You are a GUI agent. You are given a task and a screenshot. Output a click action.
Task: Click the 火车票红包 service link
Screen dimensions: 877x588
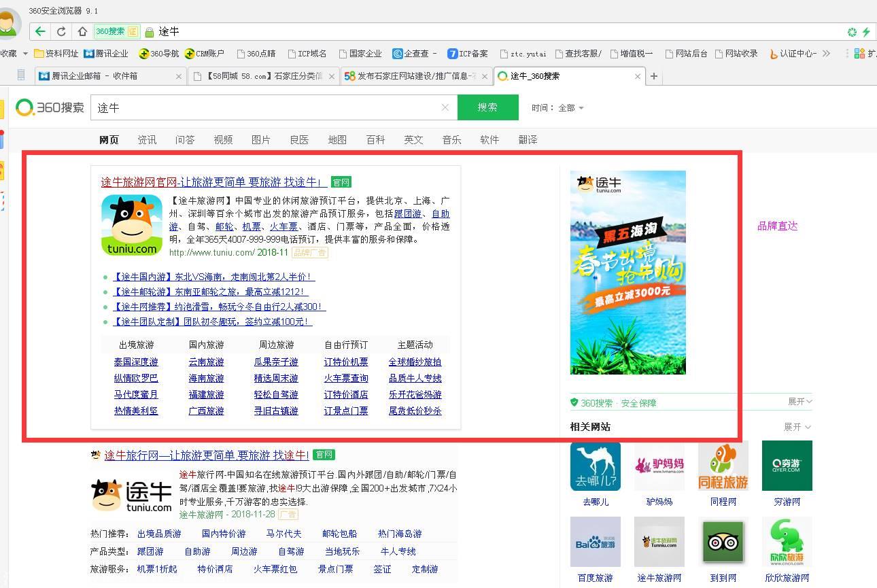tap(275, 569)
